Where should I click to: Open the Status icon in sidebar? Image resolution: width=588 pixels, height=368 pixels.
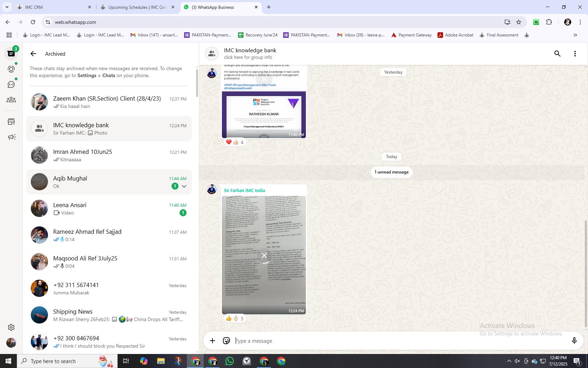point(11,69)
